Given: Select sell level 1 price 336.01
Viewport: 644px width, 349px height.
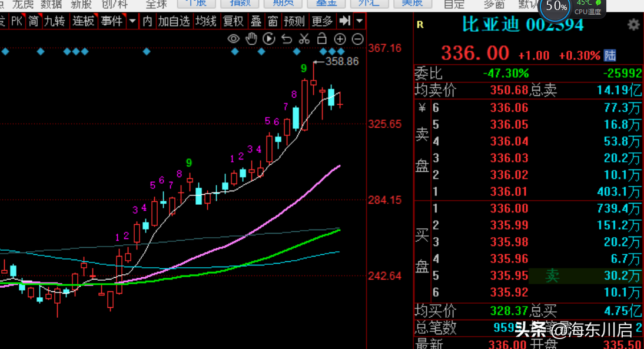Looking at the screenshot, I should pyautogui.click(x=509, y=192).
